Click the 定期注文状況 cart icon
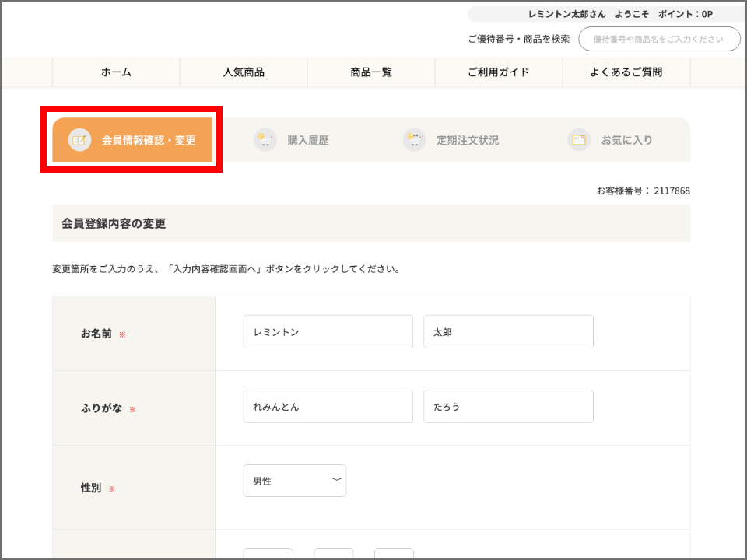The image size is (747, 560). click(x=415, y=140)
